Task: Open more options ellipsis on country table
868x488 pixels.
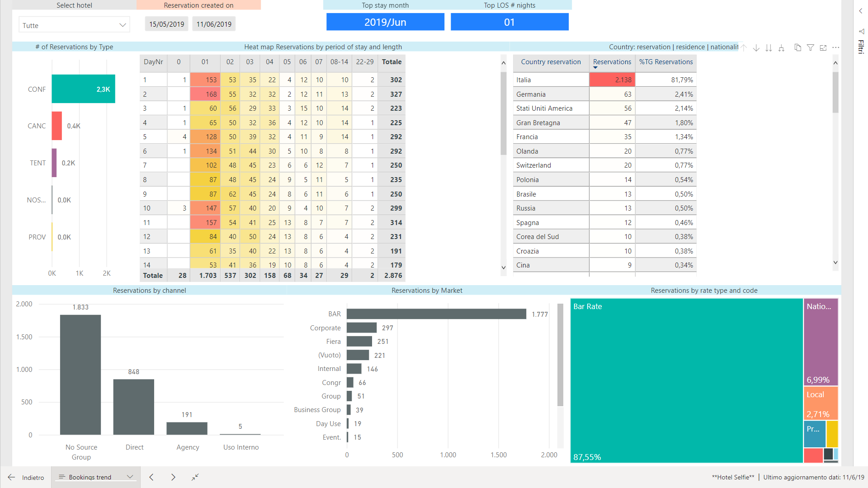Action: click(835, 48)
